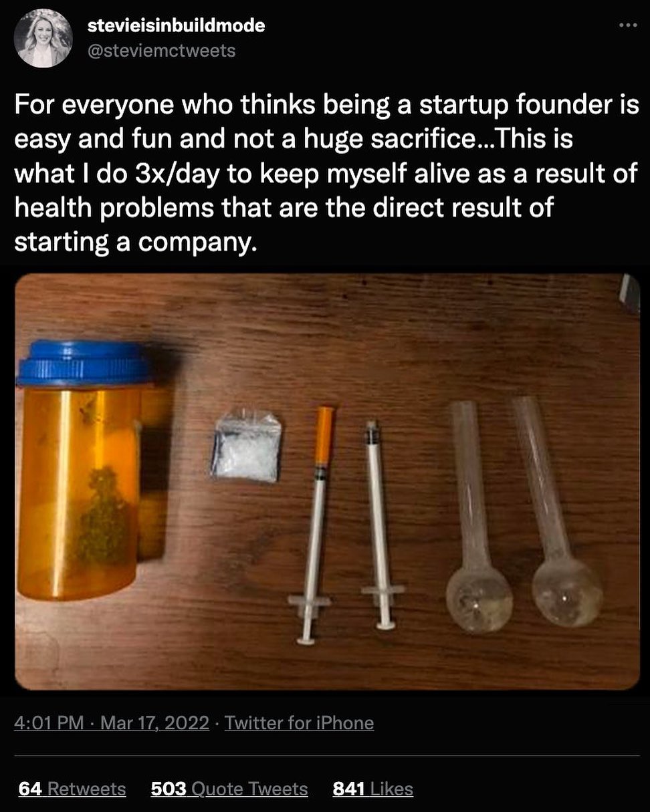Open the three-dot more options menu
650x812 pixels.
click(628, 26)
